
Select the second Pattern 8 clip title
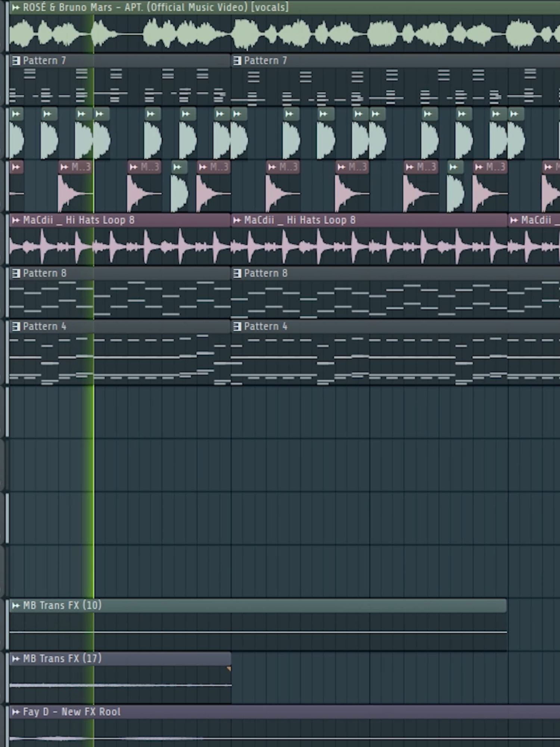click(265, 273)
